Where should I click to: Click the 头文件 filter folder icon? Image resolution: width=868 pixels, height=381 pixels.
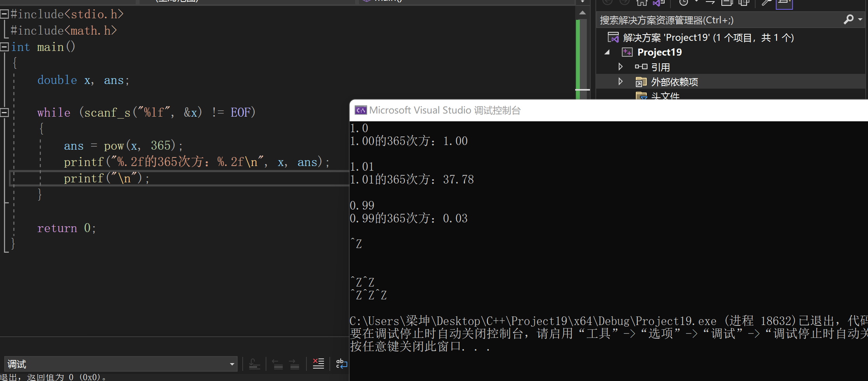tap(641, 96)
